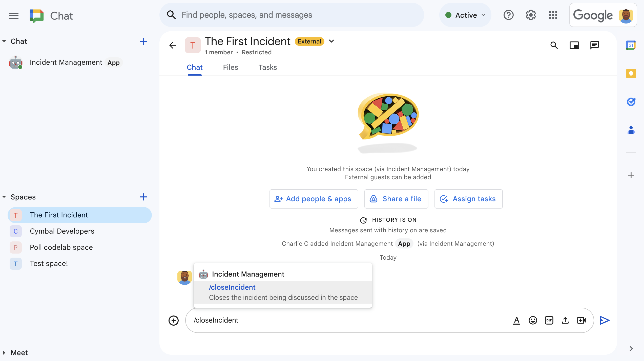
Task: Switch to the Tasks tab
Action: [268, 67]
